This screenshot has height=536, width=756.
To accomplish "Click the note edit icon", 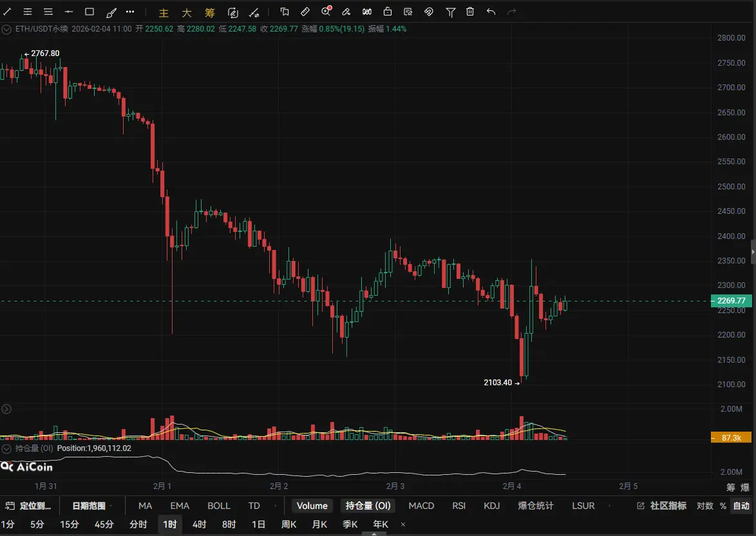I will coord(408,12).
